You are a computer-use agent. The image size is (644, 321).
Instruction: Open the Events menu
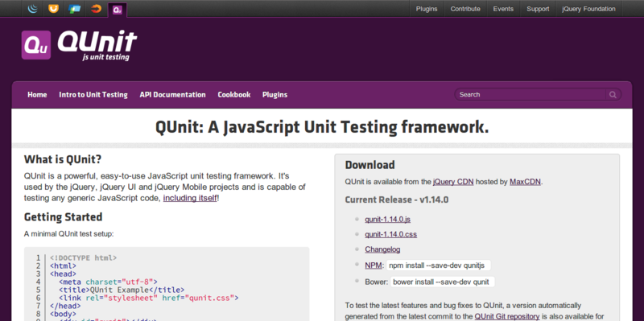tap(503, 9)
